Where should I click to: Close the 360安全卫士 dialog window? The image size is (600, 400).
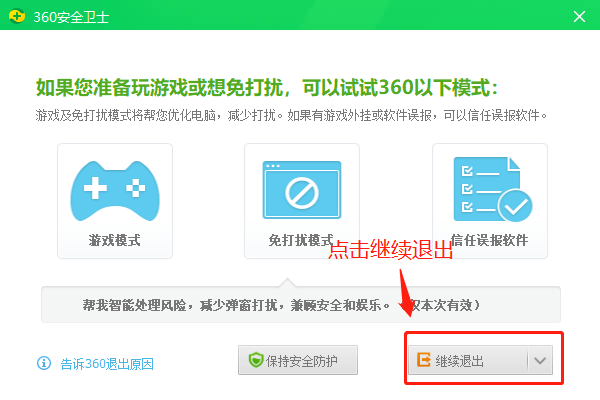point(579,16)
